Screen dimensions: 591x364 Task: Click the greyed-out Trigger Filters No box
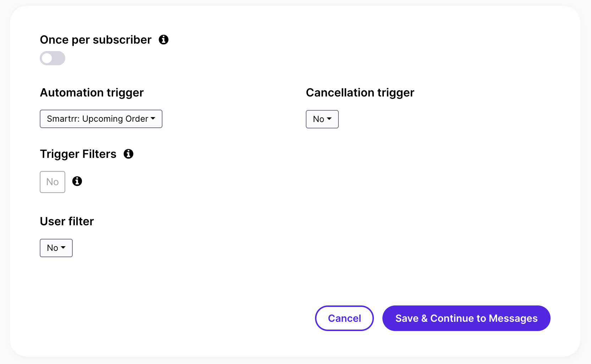(x=53, y=182)
